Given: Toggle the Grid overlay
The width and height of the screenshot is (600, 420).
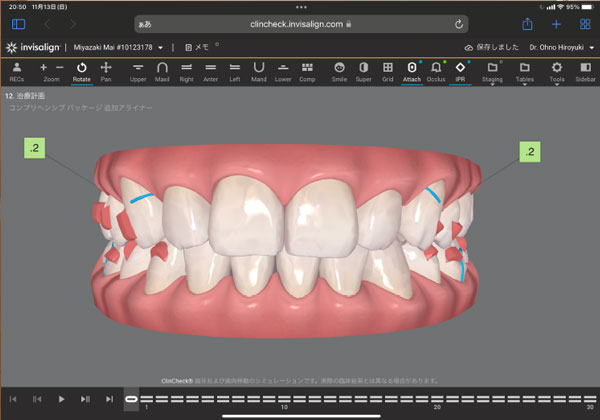Looking at the screenshot, I should point(388,72).
